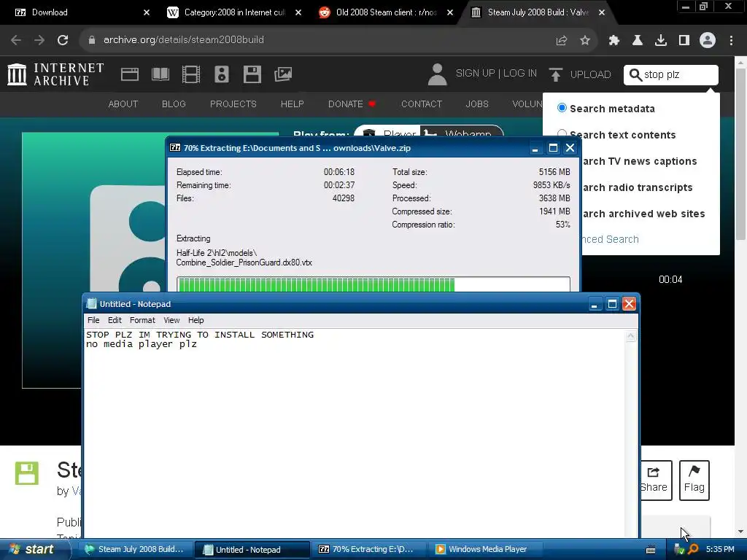Switch to the Download browser tab

click(x=79, y=12)
